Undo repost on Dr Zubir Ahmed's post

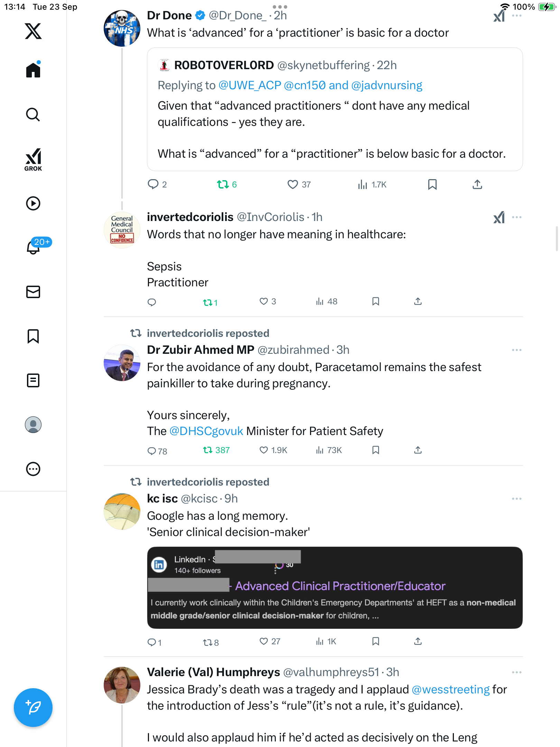pyautogui.click(x=208, y=450)
